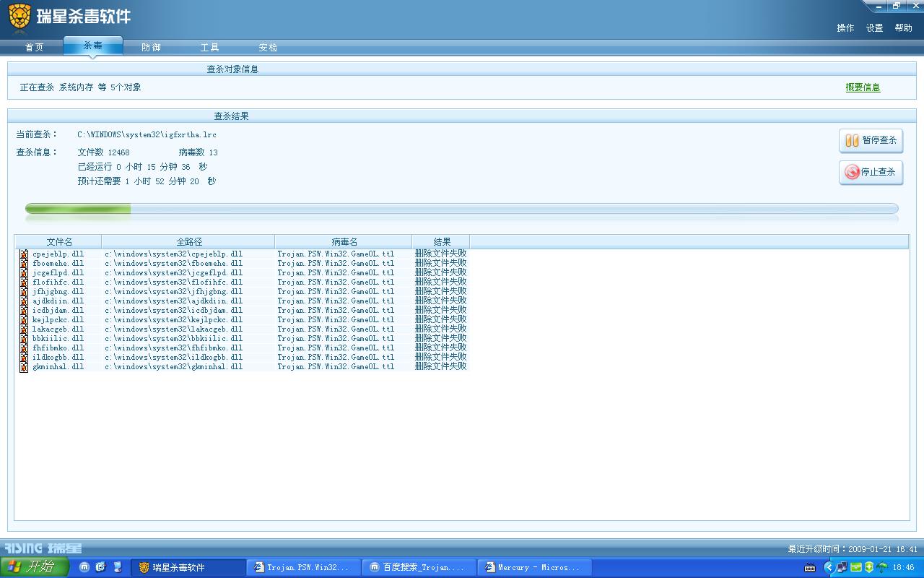Click the virus name in icdbjdam.dll row
924x578 pixels.
(x=336, y=311)
